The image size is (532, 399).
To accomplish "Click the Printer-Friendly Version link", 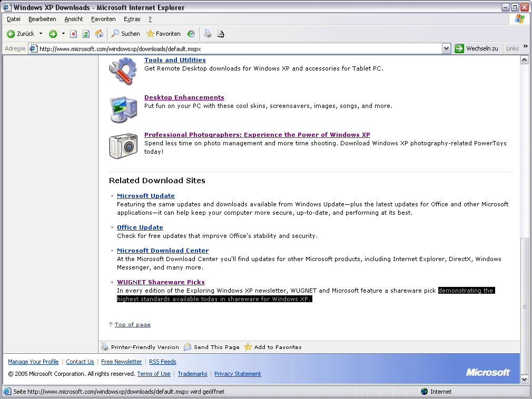I will [x=144, y=347].
